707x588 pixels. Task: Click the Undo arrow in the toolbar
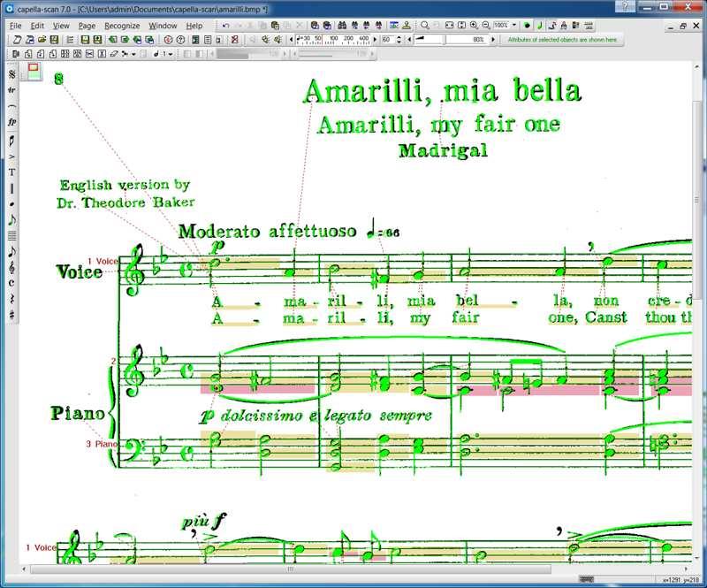(226, 26)
